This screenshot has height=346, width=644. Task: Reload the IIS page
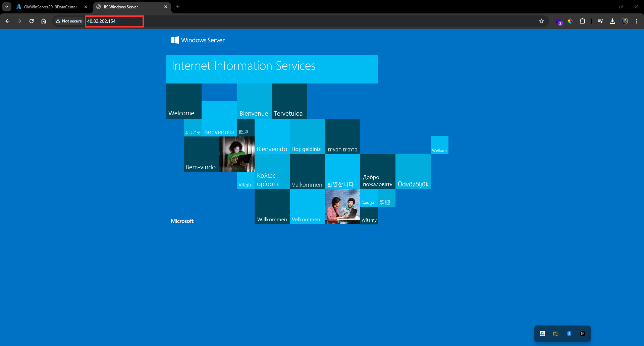[x=32, y=21]
